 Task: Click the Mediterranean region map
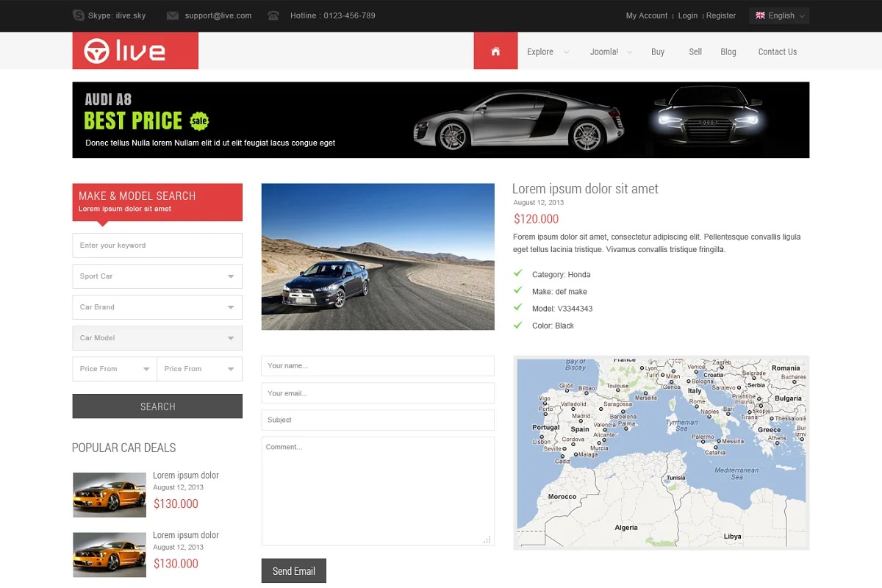(x=661, y=453)
